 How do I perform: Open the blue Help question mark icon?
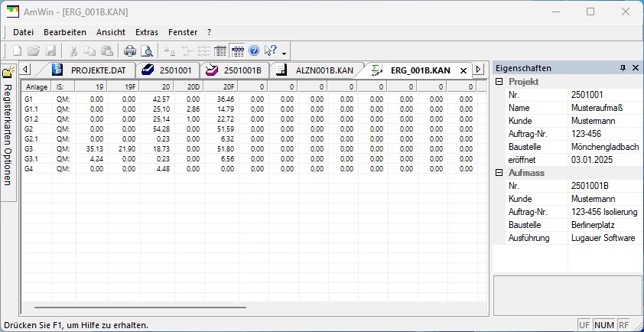click(254, 51)
